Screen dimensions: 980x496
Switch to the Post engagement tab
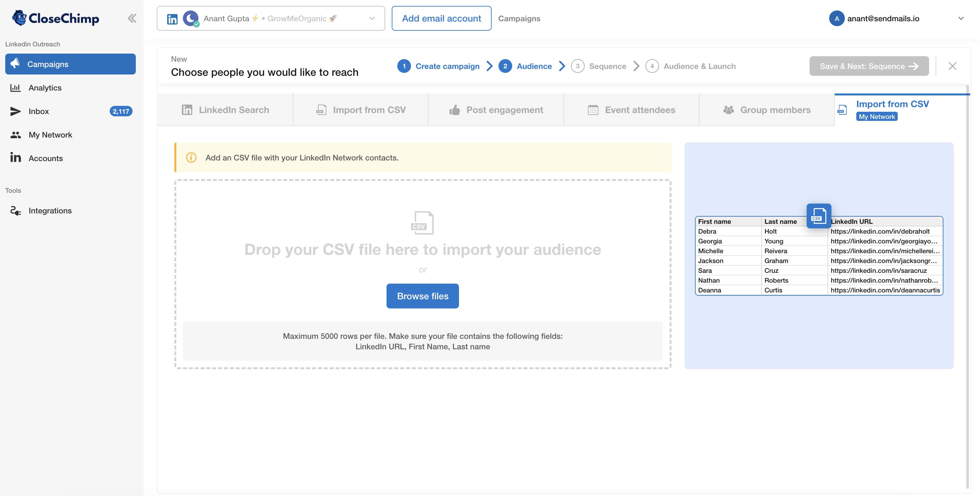(505, 110)
